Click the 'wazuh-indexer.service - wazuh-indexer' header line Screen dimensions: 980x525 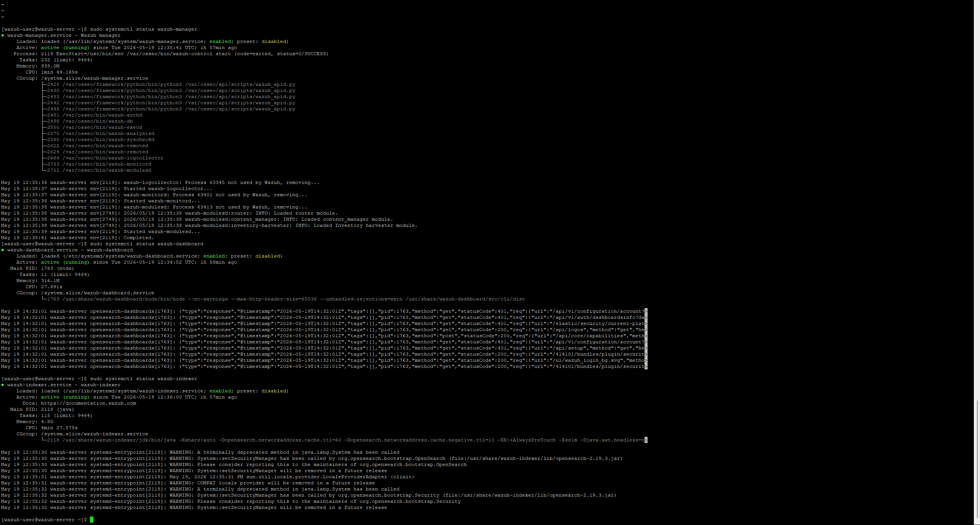click(61, 385)
